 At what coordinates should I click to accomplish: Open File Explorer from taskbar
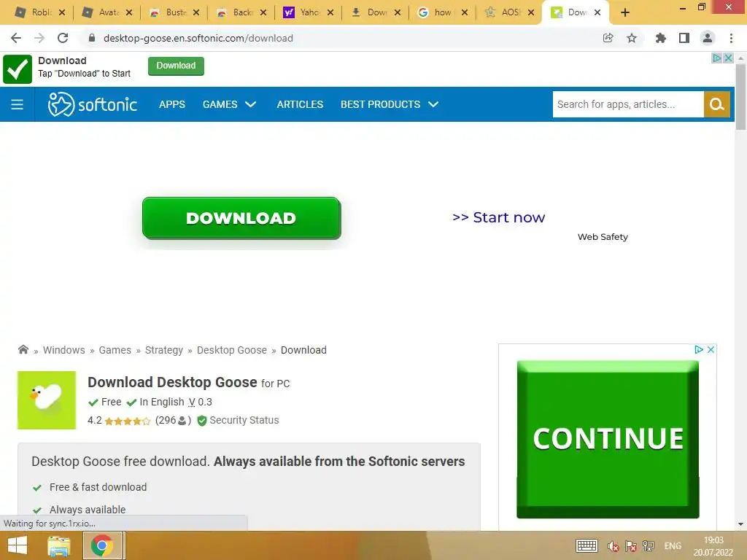pyautogui.click(x=59, y=545)
